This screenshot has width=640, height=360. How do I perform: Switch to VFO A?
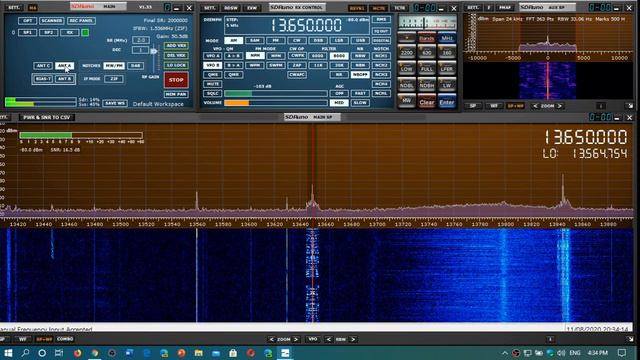click(212, 56)
